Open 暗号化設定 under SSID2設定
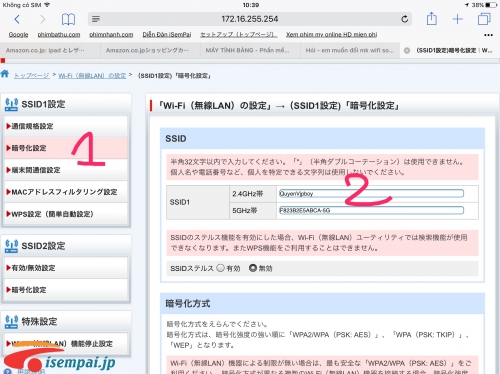 tap(66, 290)
